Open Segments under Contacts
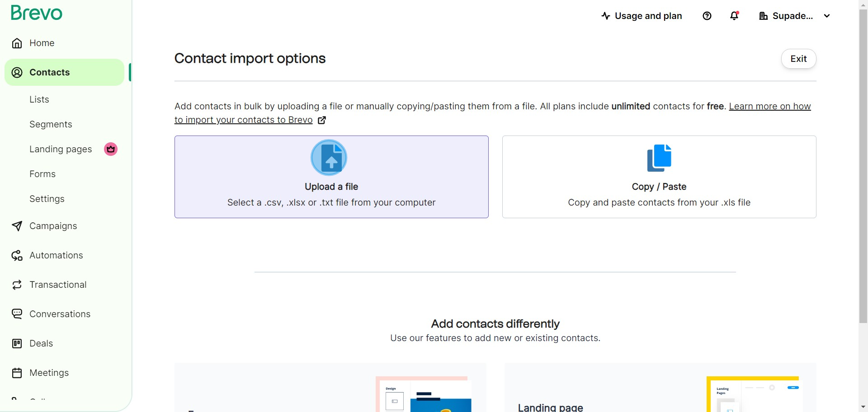The width and height of the screenshot is (868, 412). [51, 124]
